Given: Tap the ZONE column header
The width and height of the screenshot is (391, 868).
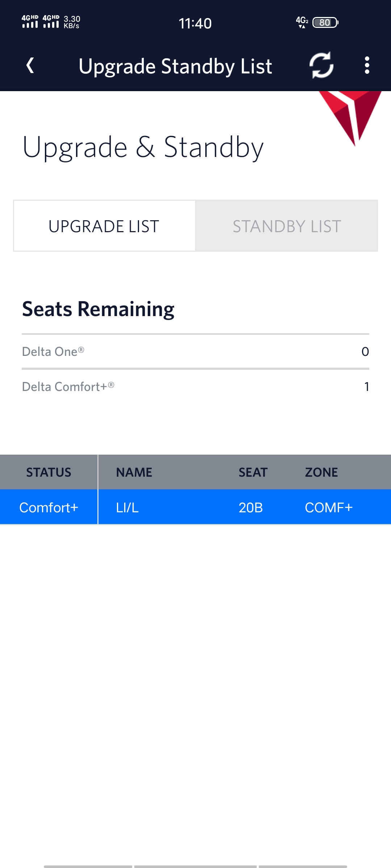Looking at the screenshot, I should coord(321,472).
